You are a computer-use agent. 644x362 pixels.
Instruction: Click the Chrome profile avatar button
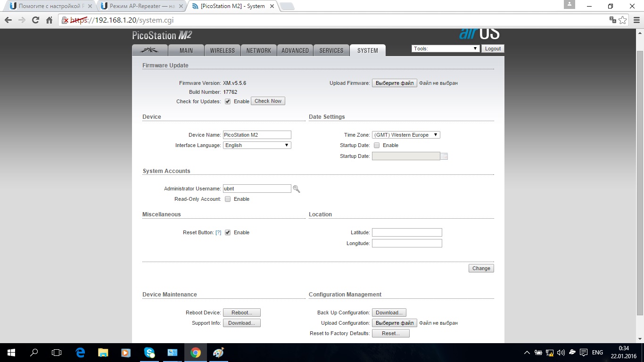(x=570, y=4)
